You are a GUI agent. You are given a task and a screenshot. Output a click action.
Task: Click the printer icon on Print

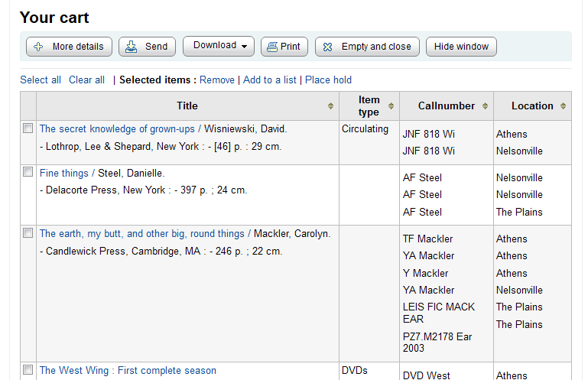pyautogui.click(x=271, y=47)
